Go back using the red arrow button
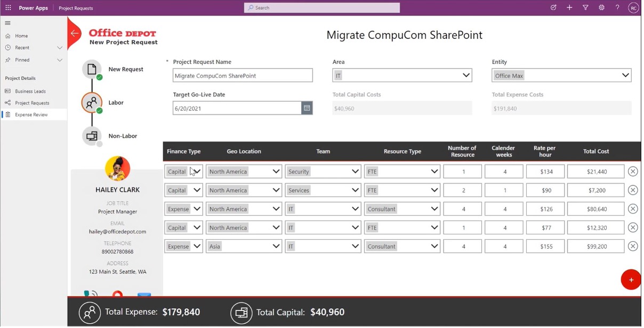 pyautogui.click(x=75, y=33)
